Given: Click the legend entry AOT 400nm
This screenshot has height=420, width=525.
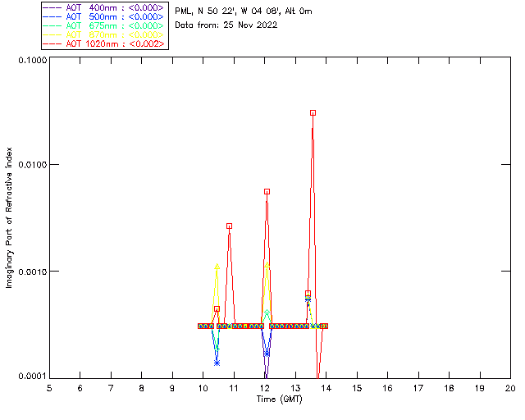Looking at the screenshot, I should point(104,7).
